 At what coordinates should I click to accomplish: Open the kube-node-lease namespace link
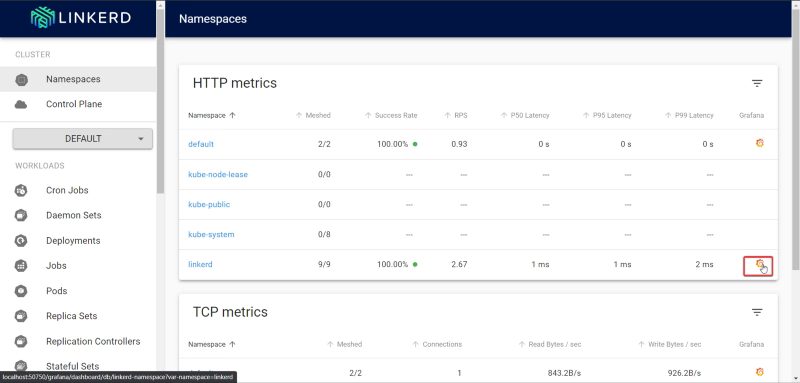tap(218, 174)
